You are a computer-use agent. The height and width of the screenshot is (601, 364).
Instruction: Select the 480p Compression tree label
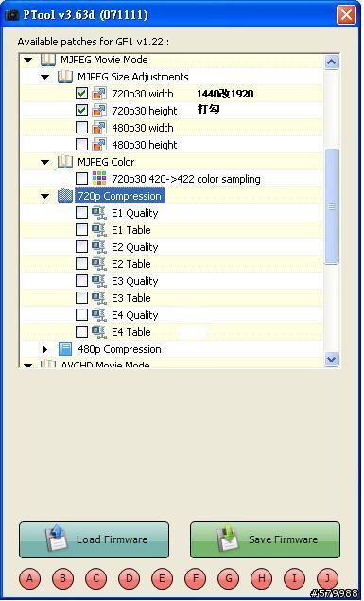point(119,349)
